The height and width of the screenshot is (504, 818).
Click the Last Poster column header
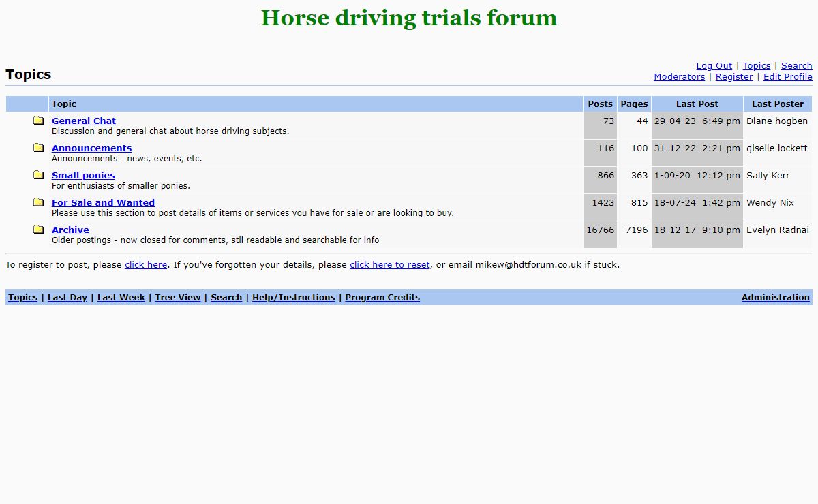coord(778,104)
